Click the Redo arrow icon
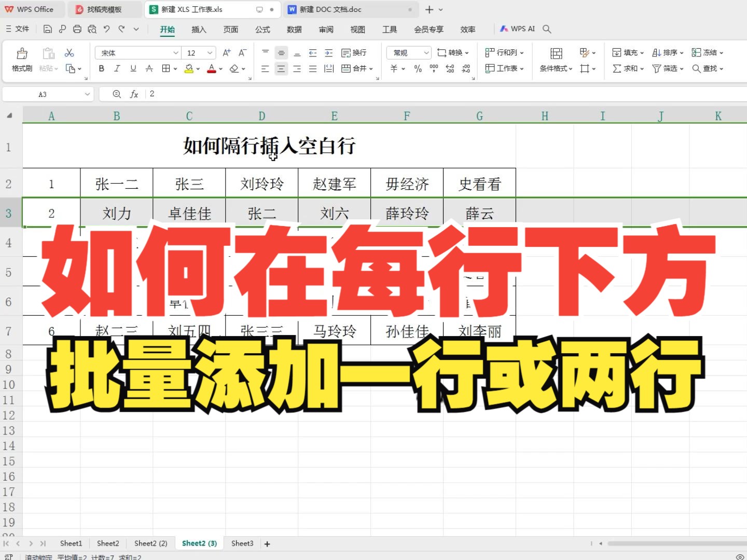The width and height of the screenshot is (747, 560). point(121,30)
